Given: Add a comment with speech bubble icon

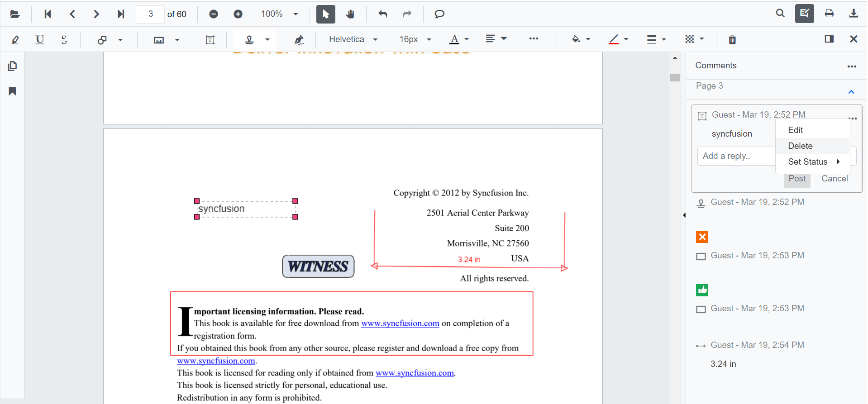Looking at the screenshot, I should 439,14.
